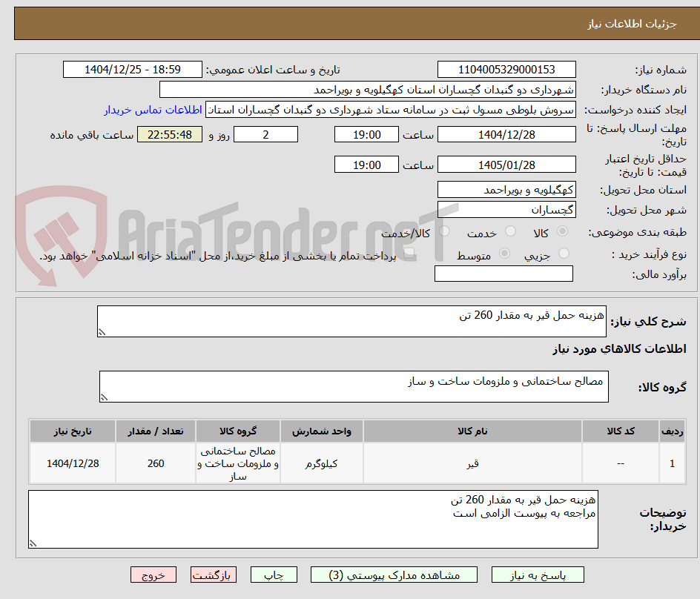Select the متوسط purchase type radio
Screen dimensions: 700x599
(504, 254)
